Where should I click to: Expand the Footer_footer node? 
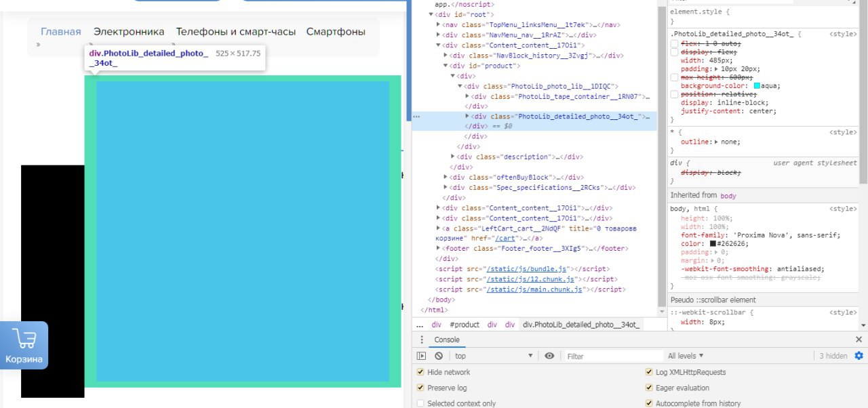pyautogui.click(x=438, y=249)
